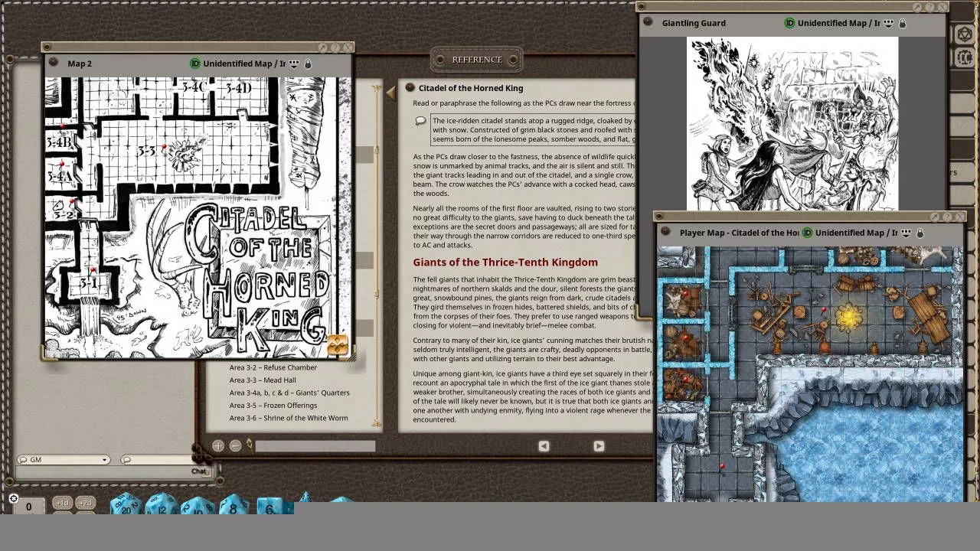The height and width of the screenshot is (551, 980).
Task: Pick the d8 die
Action: [234, 506]
